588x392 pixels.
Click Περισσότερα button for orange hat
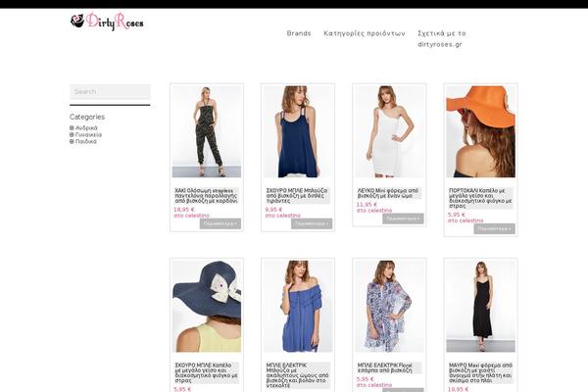coord(494,228)
